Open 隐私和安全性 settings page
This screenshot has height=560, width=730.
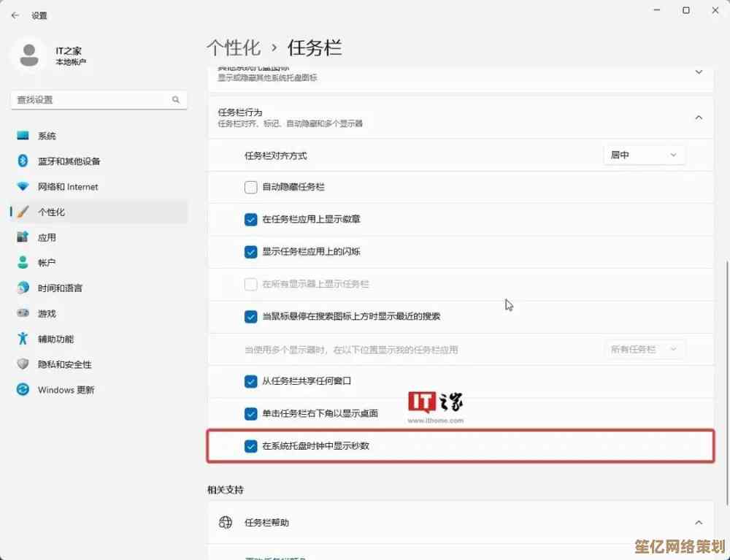point(64,364)
